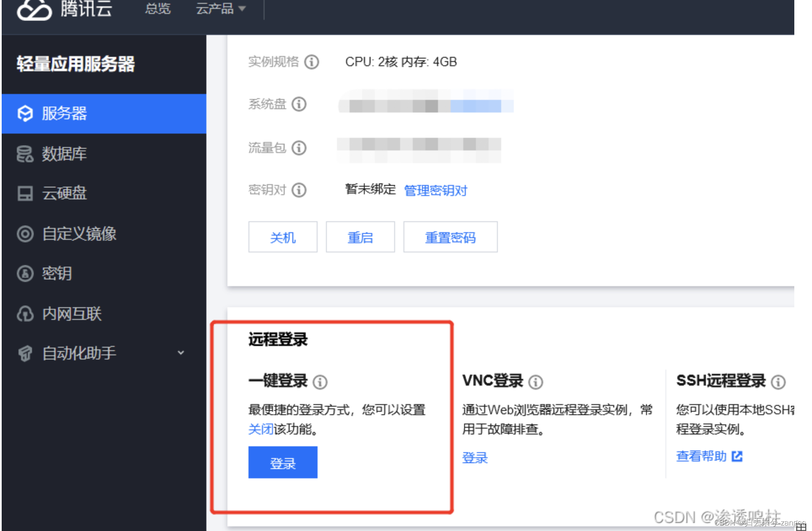The height and width of the screenshot is (531, 812).
Task: Click the Tencent Cloud logo
Action: pos(65,9)
